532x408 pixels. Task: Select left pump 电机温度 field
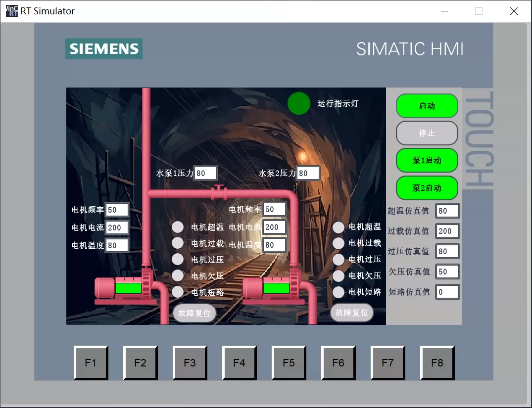(117, 245)
